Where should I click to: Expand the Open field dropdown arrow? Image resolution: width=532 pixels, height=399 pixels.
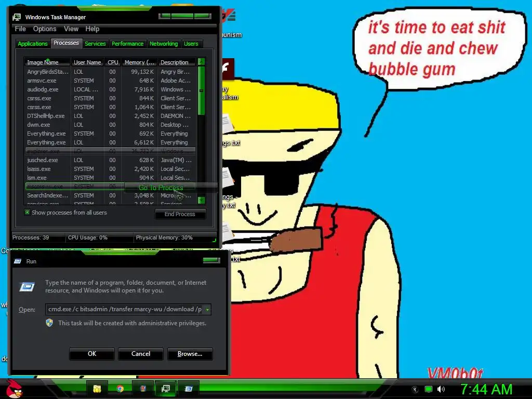point(207,310)
